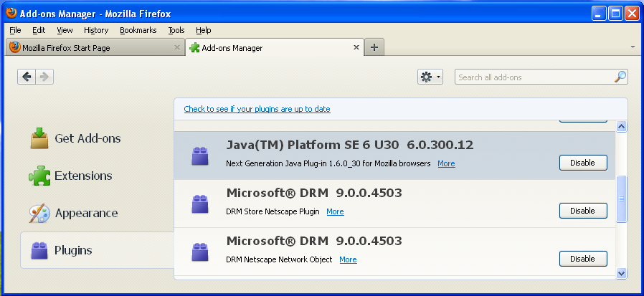The image size is (644, 296).
Task: Open the gear tools dropdown for add-ons
Action: coord(430,77)
